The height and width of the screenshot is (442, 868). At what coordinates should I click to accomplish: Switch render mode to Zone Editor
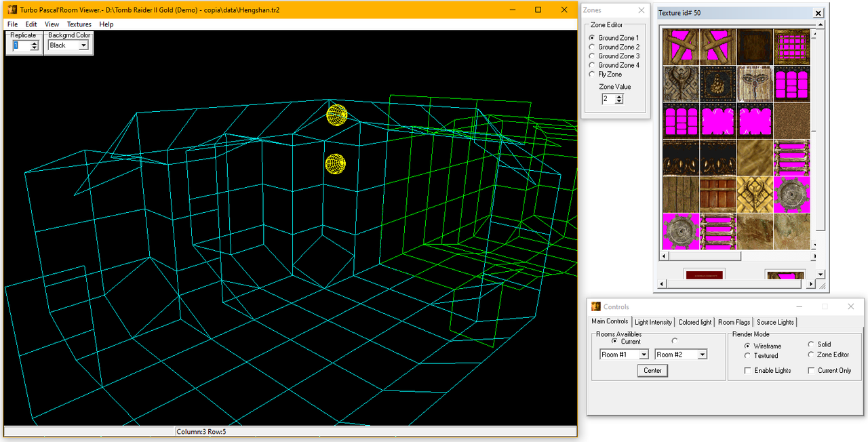click(811, 355)
